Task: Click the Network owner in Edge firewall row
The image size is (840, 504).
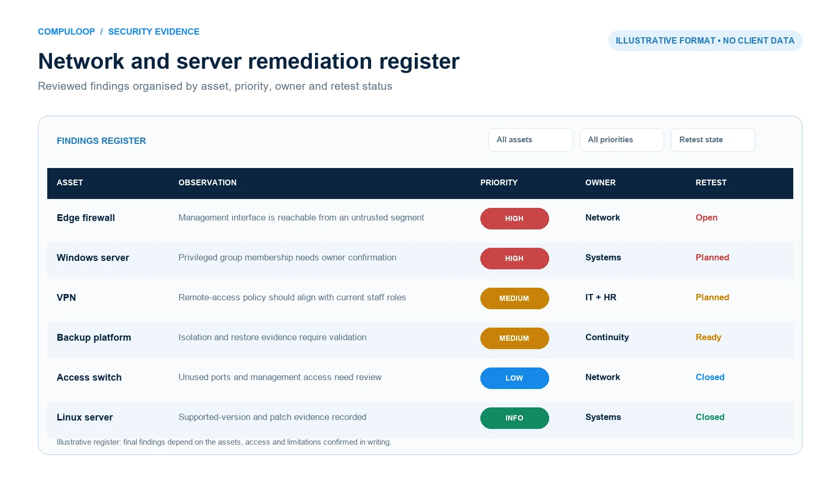Action: 603,217
